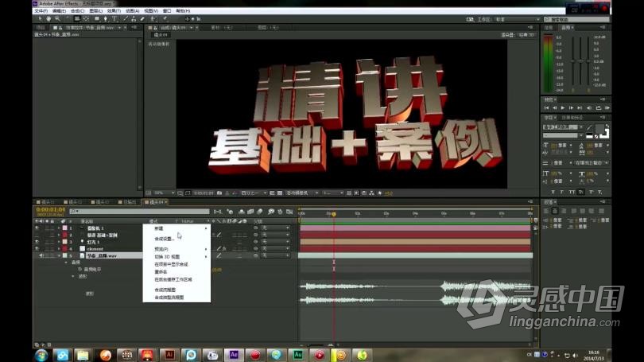Viewport: 644px width, 362px height.
Task: Jump to first frame in preview
Action: coord(546,107)
